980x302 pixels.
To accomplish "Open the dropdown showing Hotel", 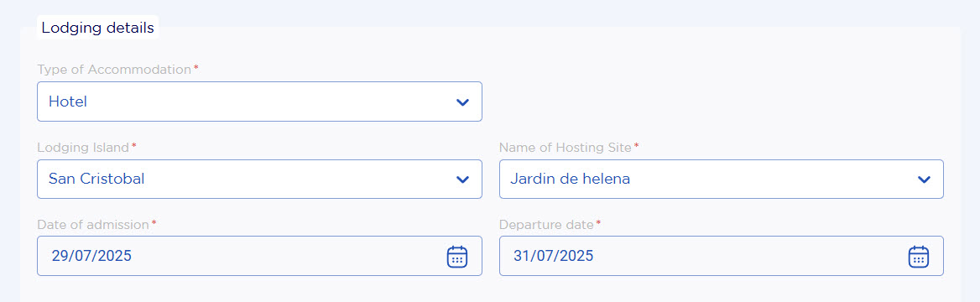I will (259, 102).
